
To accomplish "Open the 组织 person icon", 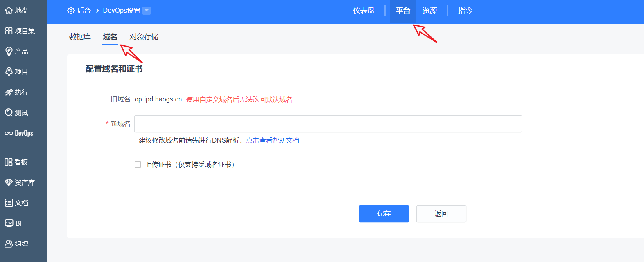I will [x=9, y=244].
